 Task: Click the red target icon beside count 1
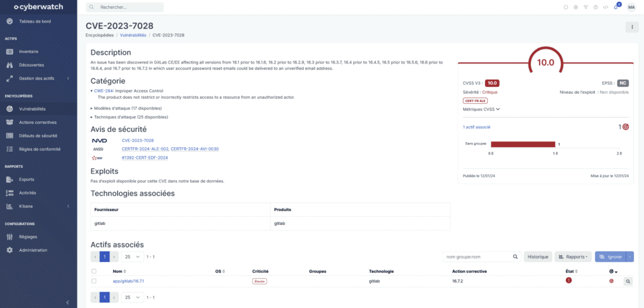(626, 127)
